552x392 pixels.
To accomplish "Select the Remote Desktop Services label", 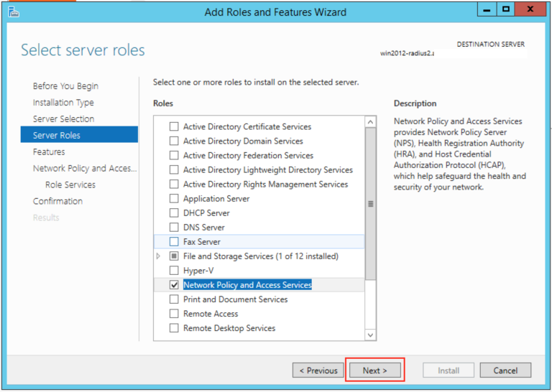I will coord(229,328).
